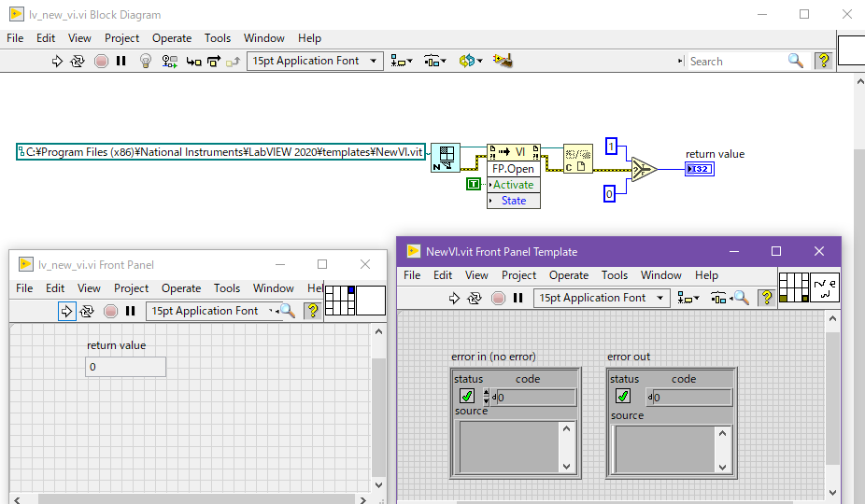Toggle error out status checkbox
This screenshot has height=504, width=865.
(x=623, y=396)
